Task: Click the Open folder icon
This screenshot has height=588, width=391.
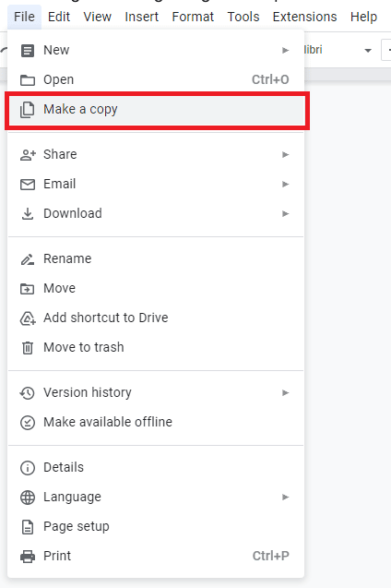Action: point(28,80)
